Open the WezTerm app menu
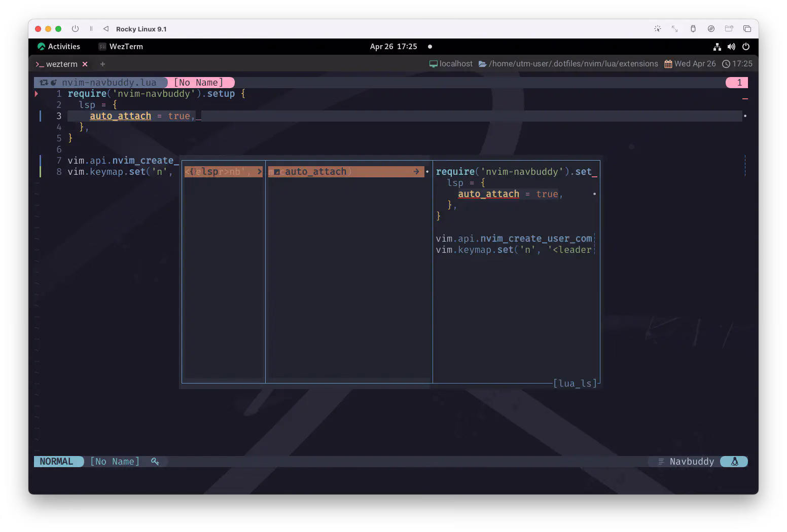 tap(121, 47)
